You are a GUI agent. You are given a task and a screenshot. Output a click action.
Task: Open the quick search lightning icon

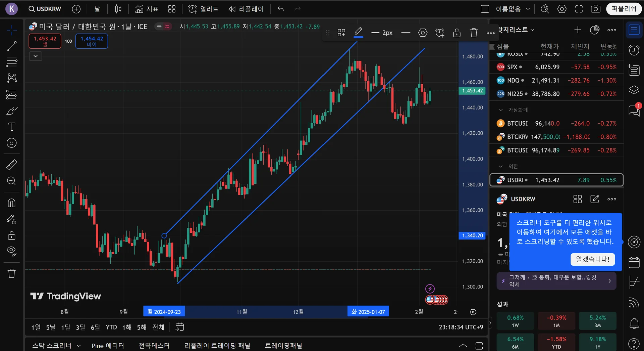pos(545,9)
